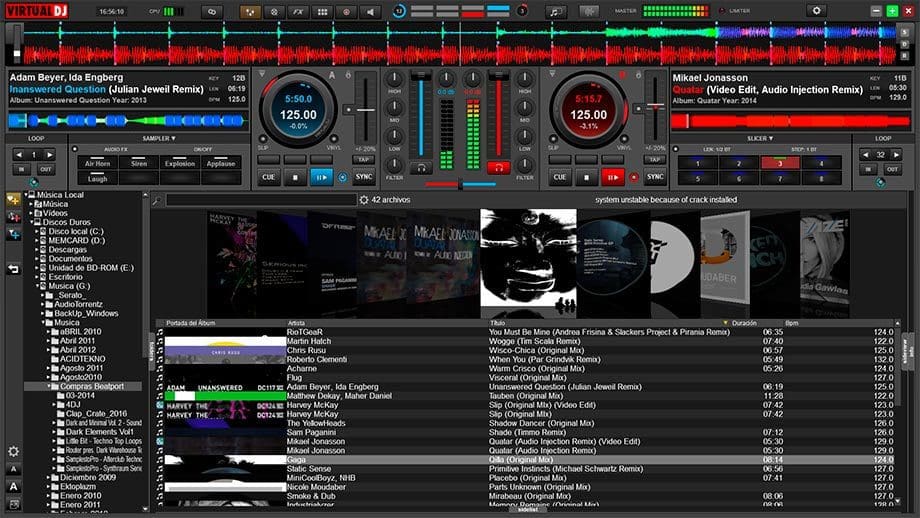The image size is (920, 518).
Task: Toggle the slicer radio dot next to LEN
Action: coord(675,149)
